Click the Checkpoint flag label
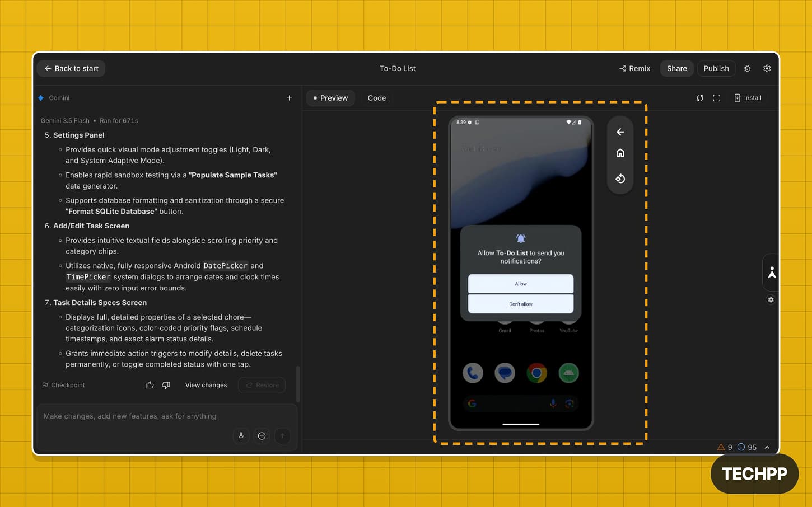This screenshot has width=812, height=507. 63,385
